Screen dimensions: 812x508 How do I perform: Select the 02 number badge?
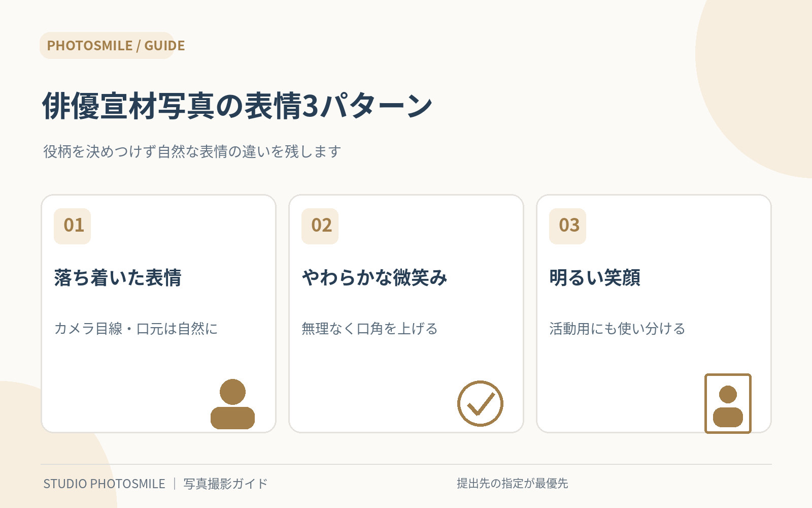click(x=320, y=226)
